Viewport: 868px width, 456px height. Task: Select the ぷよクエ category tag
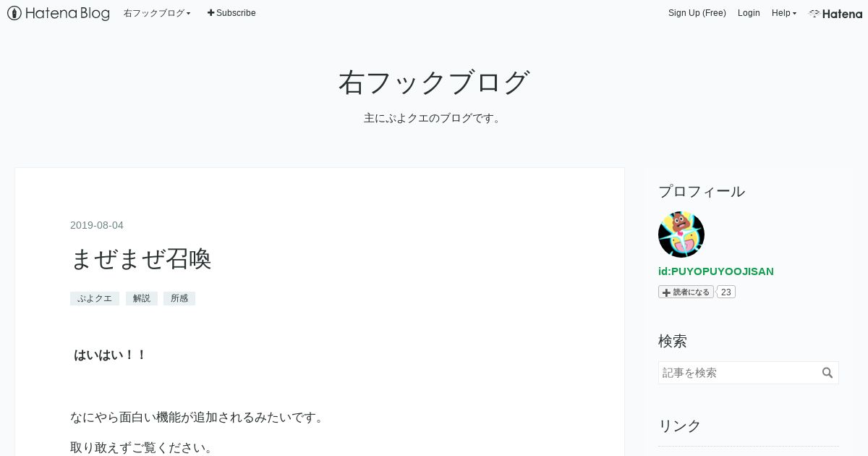[x=95, y=298]
